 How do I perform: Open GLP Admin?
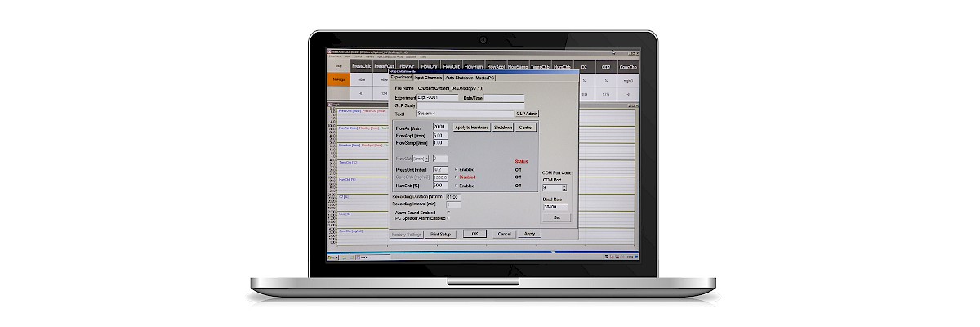(527, 114)
